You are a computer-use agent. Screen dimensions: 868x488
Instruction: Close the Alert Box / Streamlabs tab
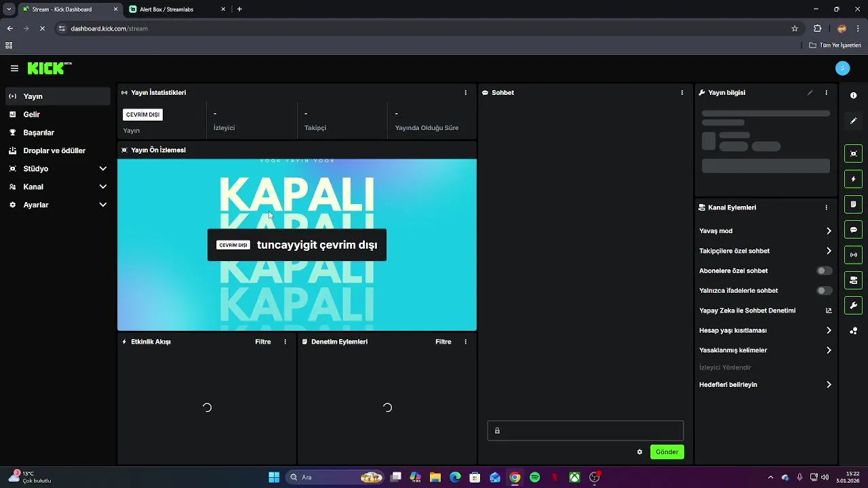223,9
